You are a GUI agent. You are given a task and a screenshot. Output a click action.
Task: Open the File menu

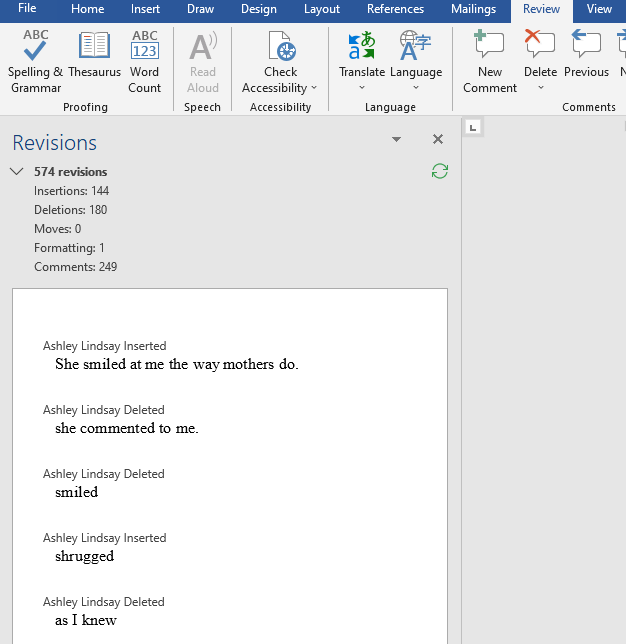[28, 10]
